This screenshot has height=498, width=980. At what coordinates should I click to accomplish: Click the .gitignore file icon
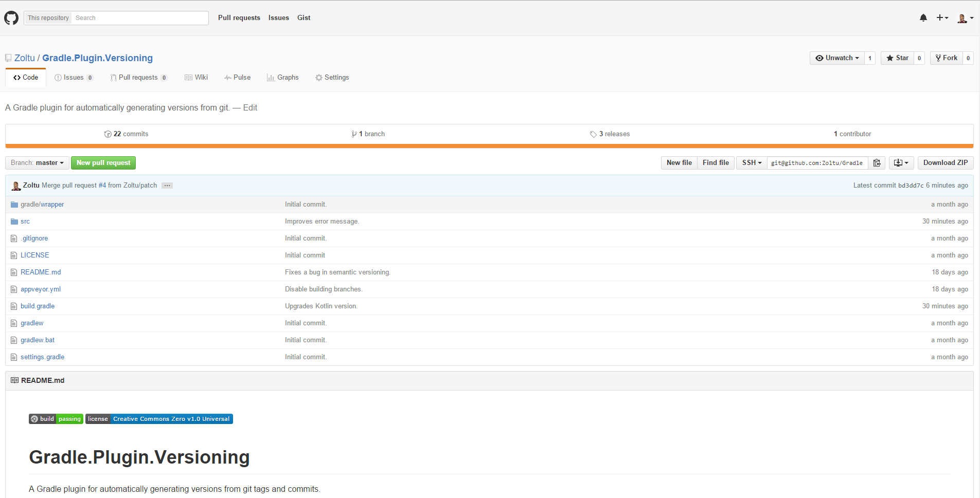pyautogui.click(x=14, y=238)
